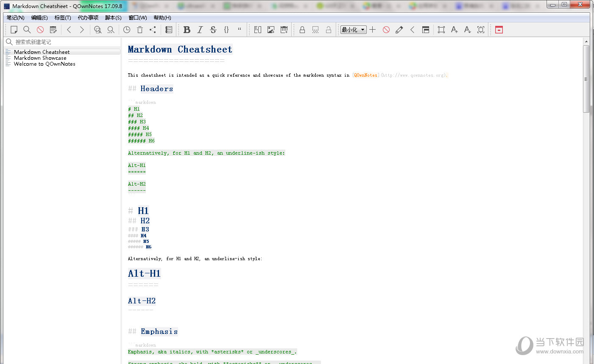Click the first red remove icon after search

tap(40, 30)
